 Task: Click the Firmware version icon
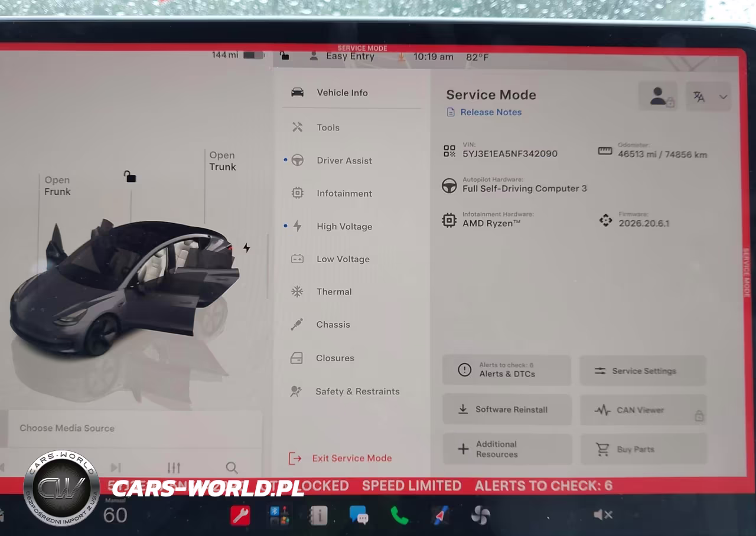[605, 220]
